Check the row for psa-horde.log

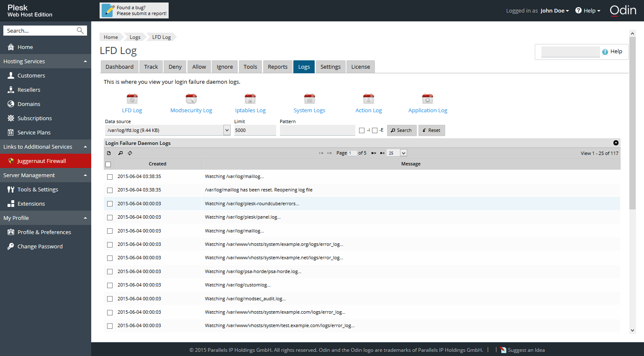point(110,272)
